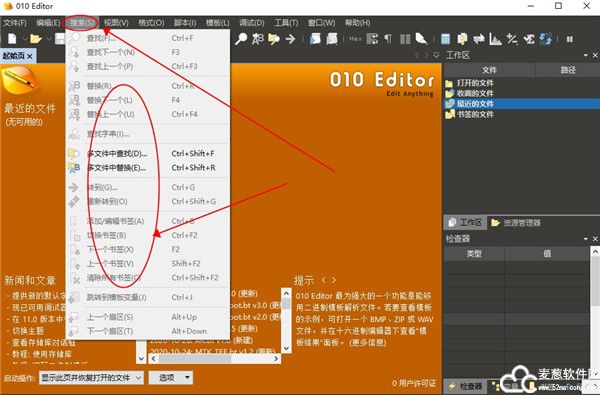600x395 pixels.
Task: Open the 文件(F) menu
Action: (15, 23)
